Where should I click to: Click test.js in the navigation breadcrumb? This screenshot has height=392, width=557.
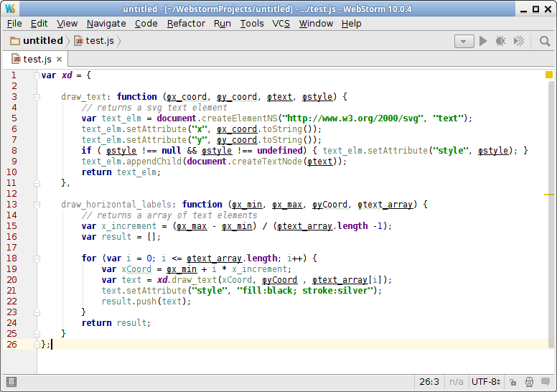click(x=100, y=41)
